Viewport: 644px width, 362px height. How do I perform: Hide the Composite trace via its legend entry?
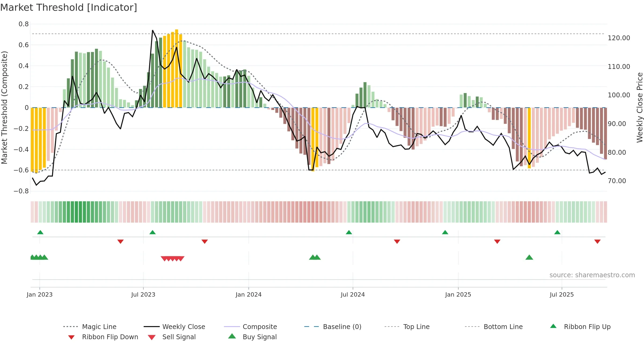click(250, 327)
